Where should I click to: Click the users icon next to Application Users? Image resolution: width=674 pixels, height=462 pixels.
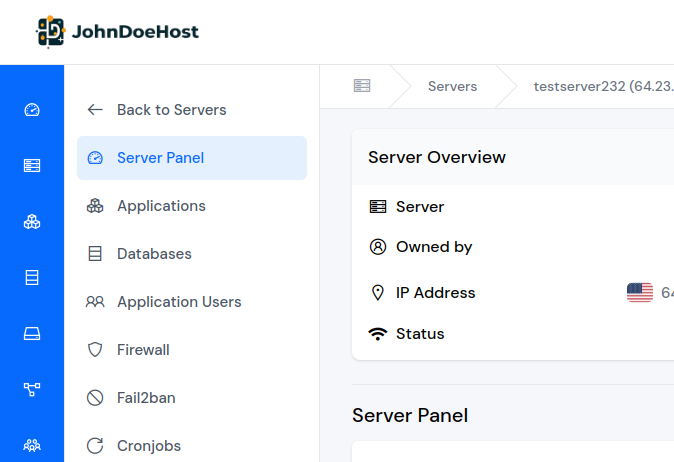95,302
